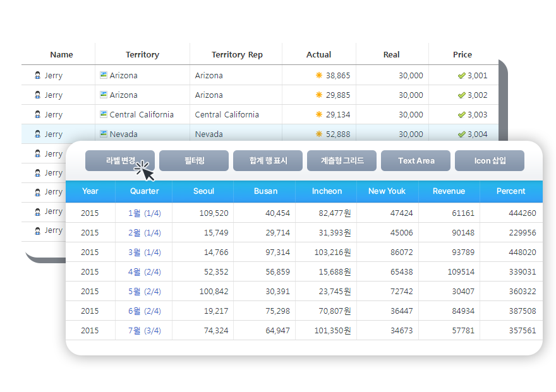Select the Text Area button
This screenshot has height=392, width=556.
(416, 161)
